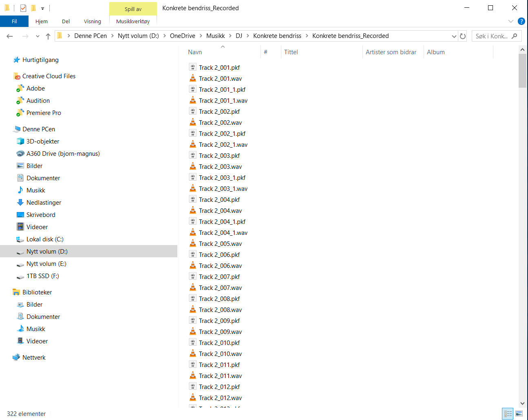
Task: Click the scrollbar down arrow
Action: [x=522, y=403]
